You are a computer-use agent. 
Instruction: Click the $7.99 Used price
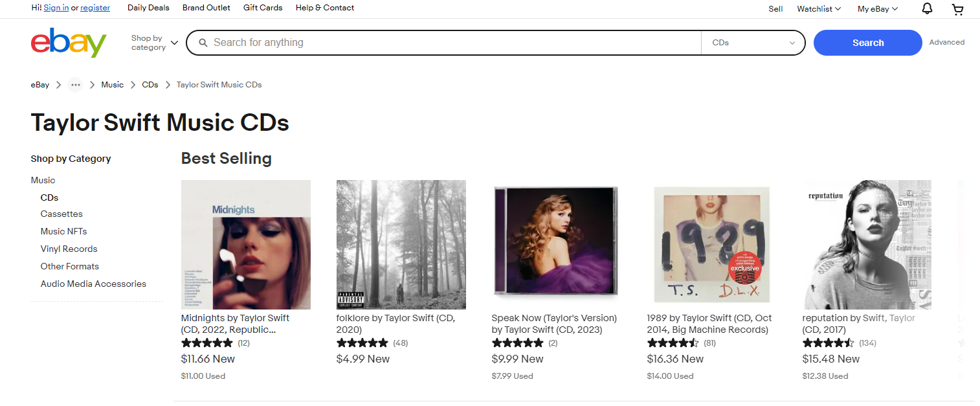(x=513, y=376)
